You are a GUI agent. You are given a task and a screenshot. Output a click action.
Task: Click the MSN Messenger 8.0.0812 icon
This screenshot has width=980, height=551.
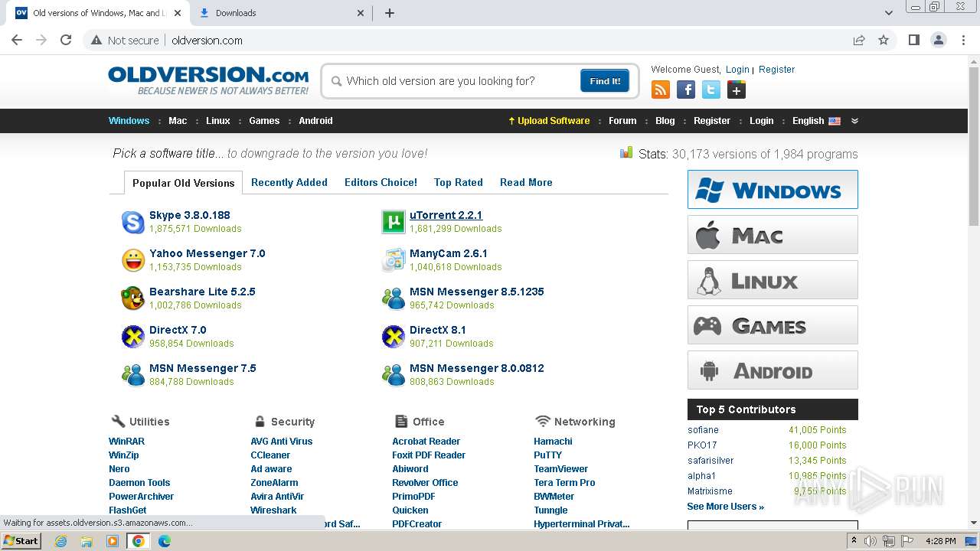[x=394, y=375]
